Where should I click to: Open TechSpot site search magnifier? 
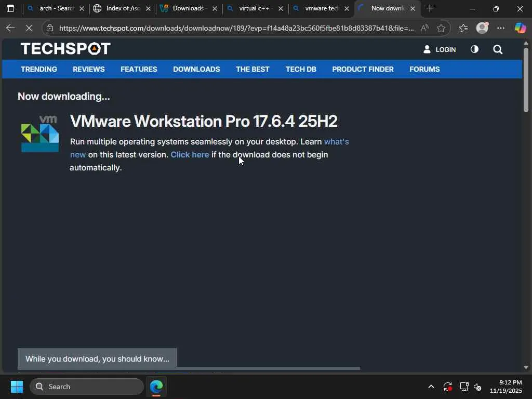pyautogui.click(x=498, y=49)
